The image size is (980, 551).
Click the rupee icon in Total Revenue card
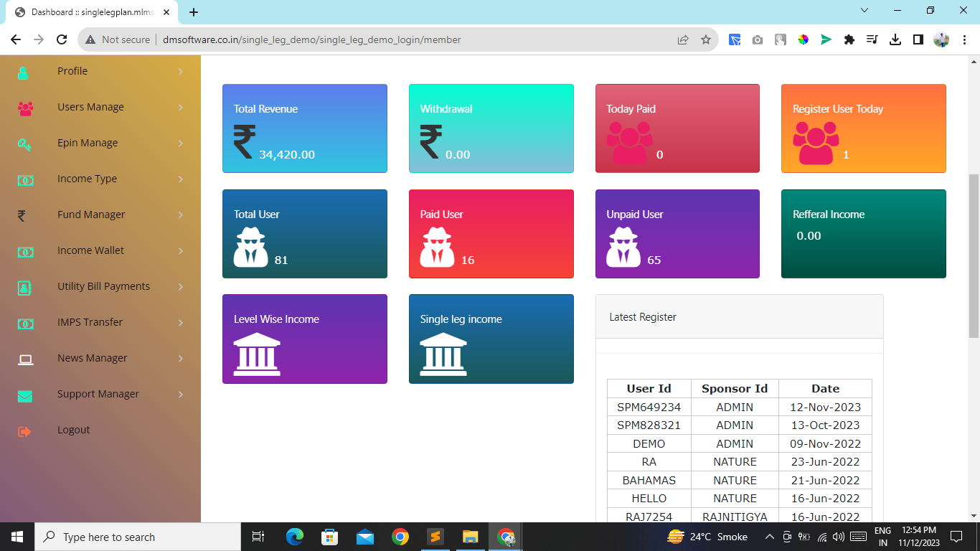[x=244, y=141]
